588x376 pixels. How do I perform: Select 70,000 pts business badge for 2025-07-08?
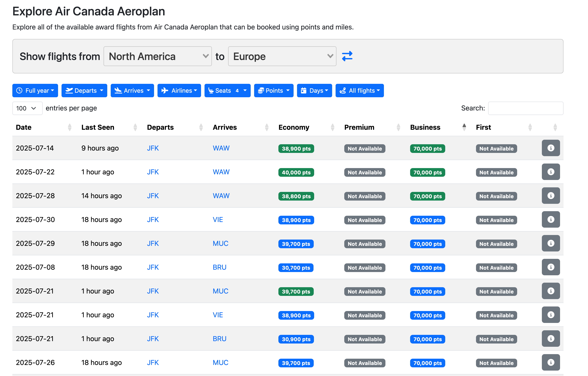click(428, 267)
